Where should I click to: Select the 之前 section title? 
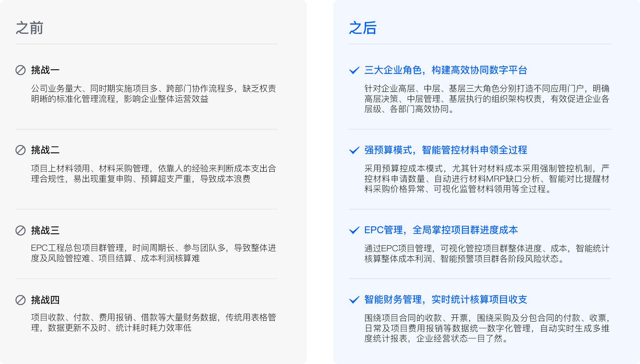click(29, 28)
